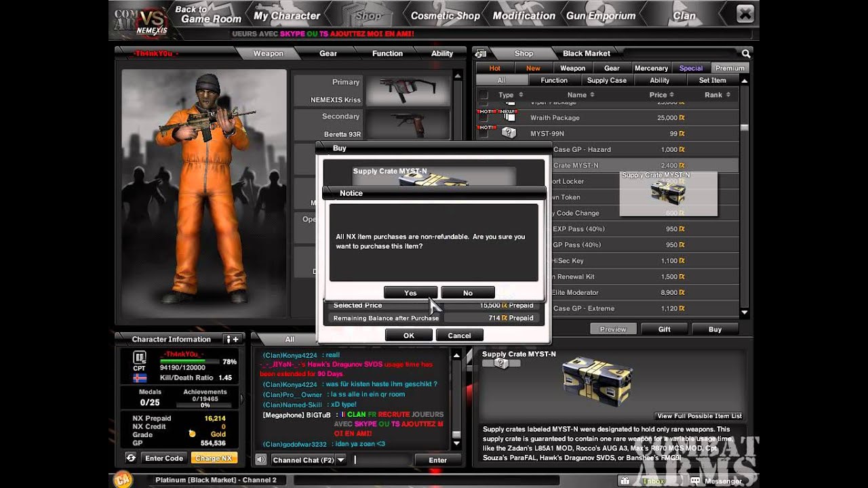Click the CPT rank insignia icon

[x=139, y=357]
